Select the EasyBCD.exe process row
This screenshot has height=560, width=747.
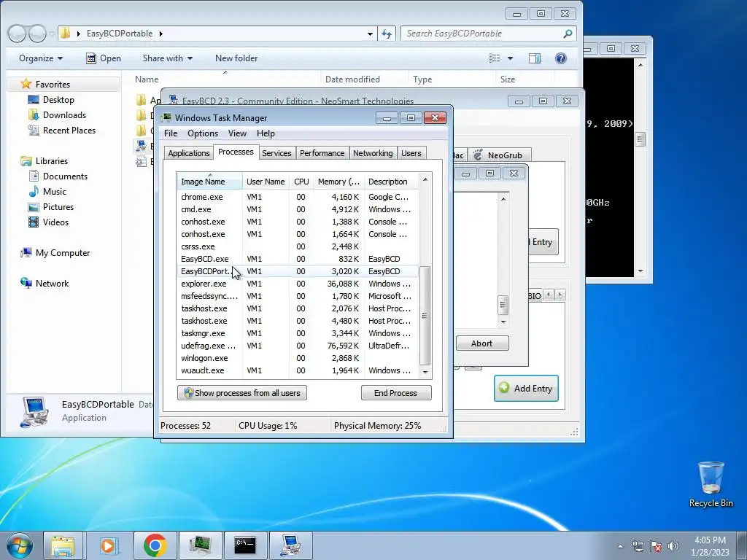[x=298, y=259]
